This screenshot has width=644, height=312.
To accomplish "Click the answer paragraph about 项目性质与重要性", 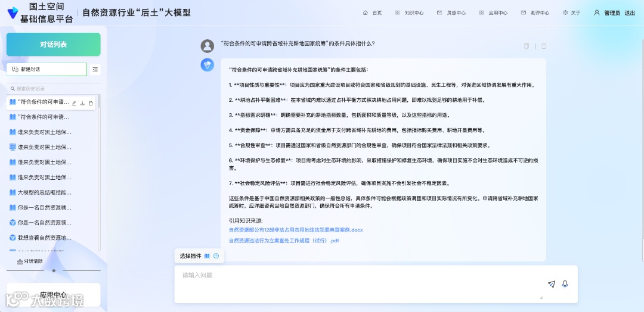I will pyautogui.click(x=382, y=85).
